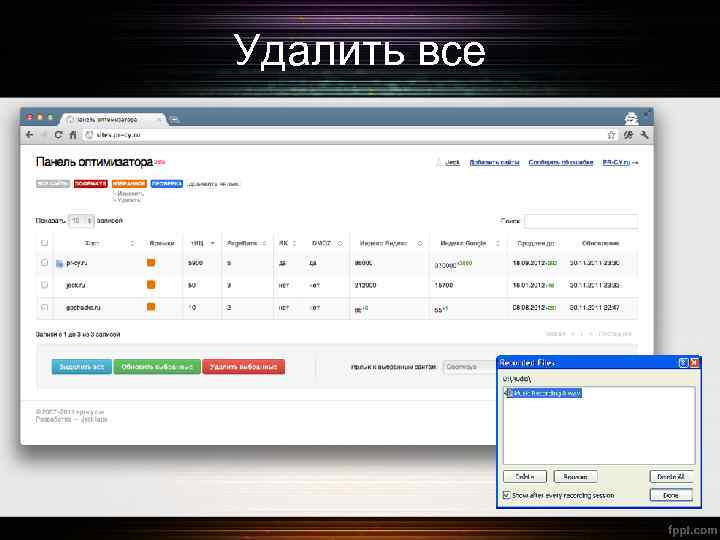Tick the checkbox for the pr-cy.ru row
Screen dimensions: 720x540
45,263
